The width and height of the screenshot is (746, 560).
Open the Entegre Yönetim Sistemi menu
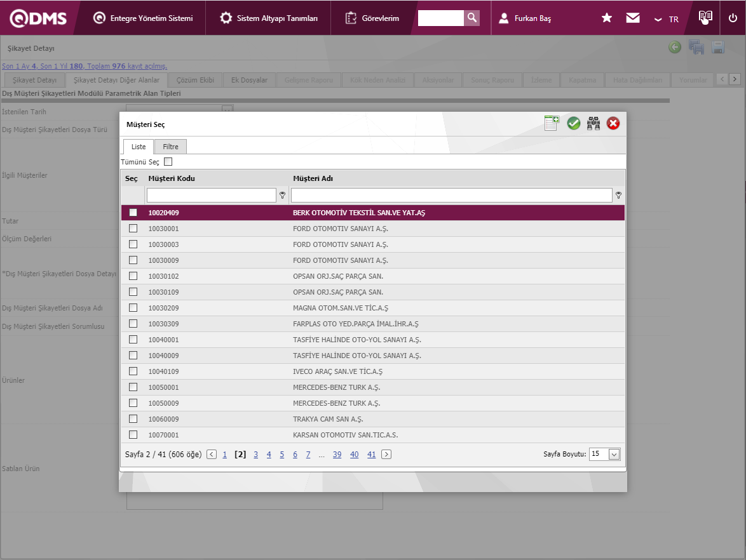[143, 18]
